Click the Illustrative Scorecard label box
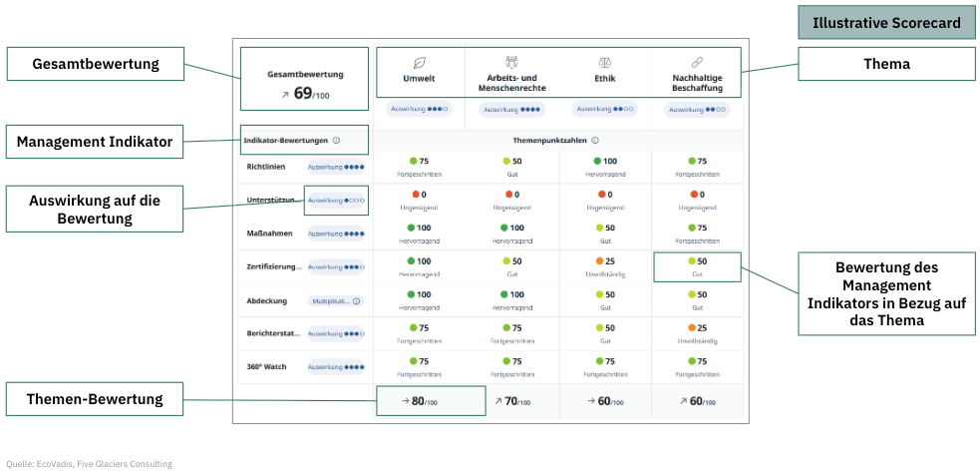The width and height of the screenshot is (980, 472). click(886, 23)
